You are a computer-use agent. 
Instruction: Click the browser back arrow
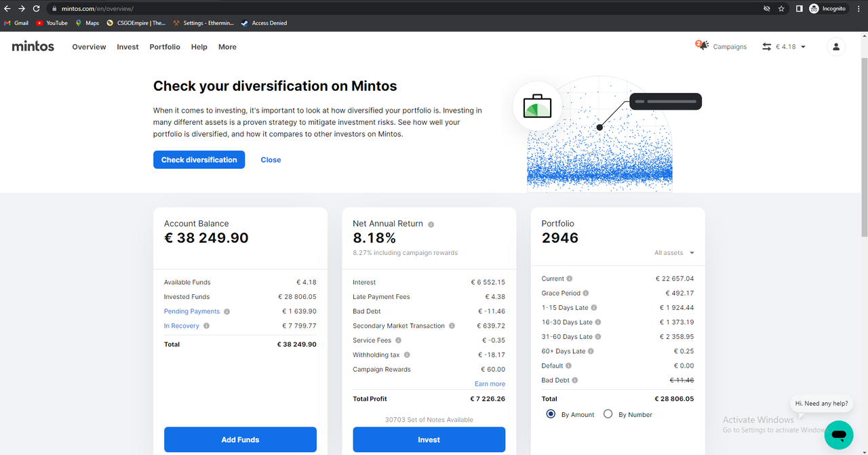pos(7,9)
